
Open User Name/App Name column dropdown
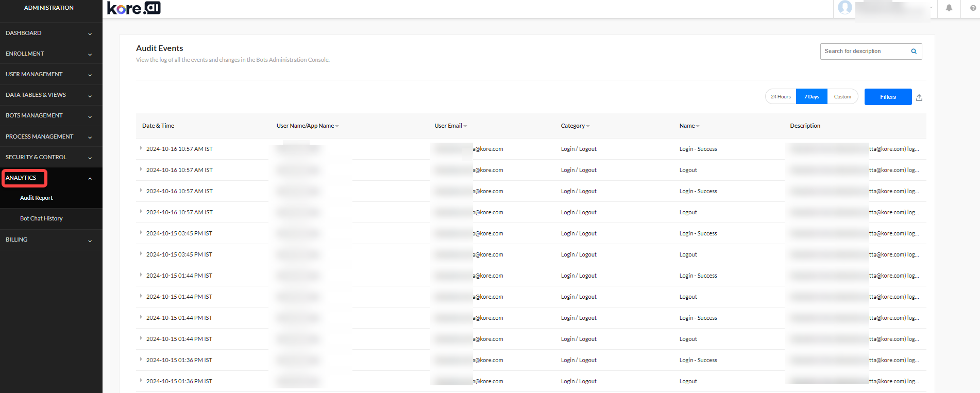(337, 126)
